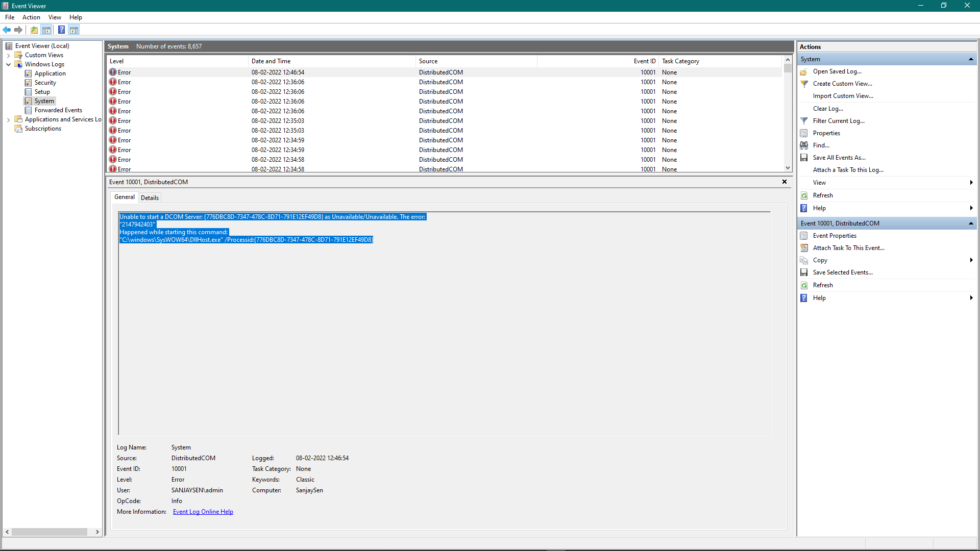980x551 pixels.
Task: Click the Save Selected Events floppy icon
Action: (804, 272)
